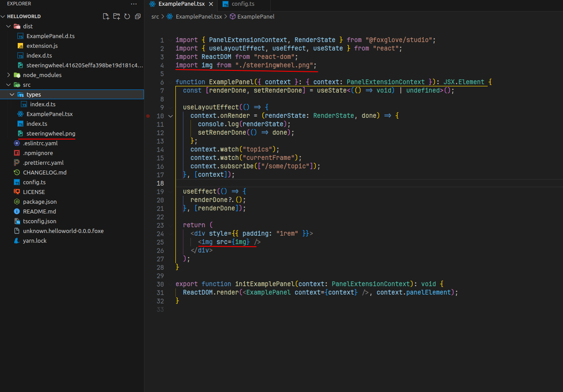Collapse all folders in Explorer
563x392 pixels.
(137, 16)
